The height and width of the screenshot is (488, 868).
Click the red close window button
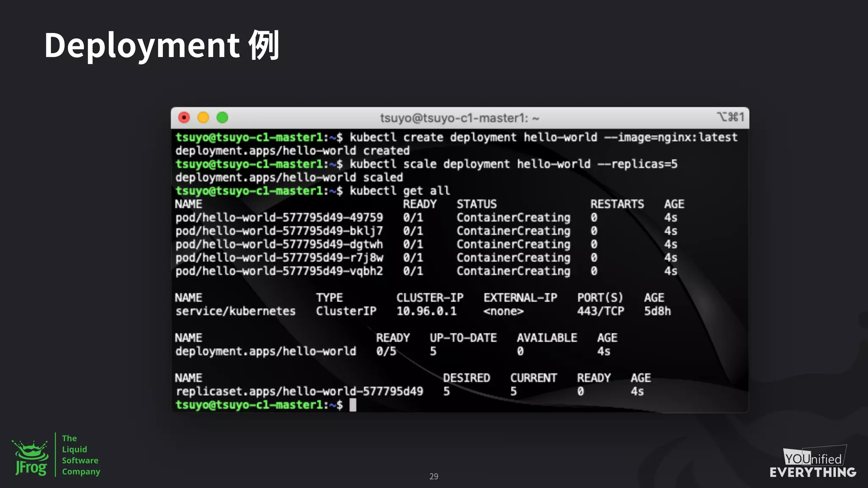[184, 117]
